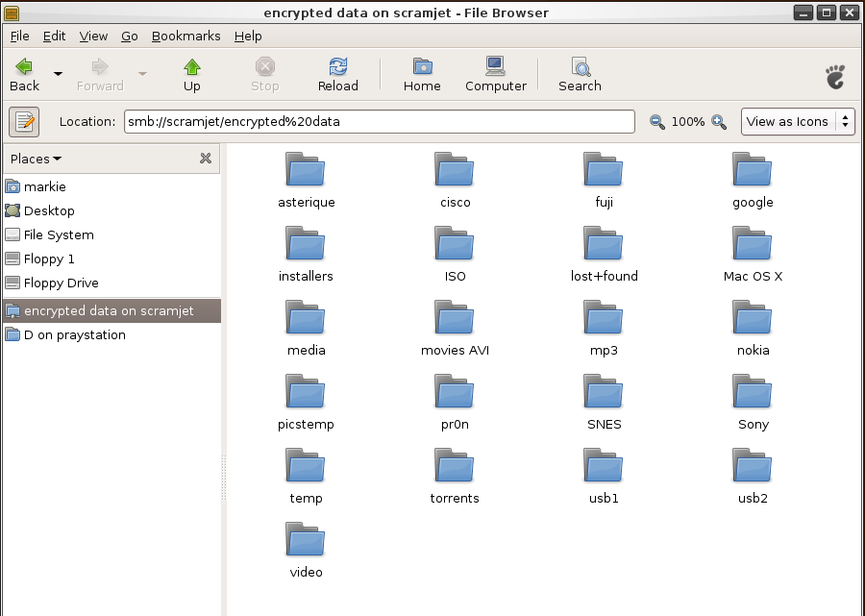
Task: Select the Sony folder icon
Action: point(753,391)
